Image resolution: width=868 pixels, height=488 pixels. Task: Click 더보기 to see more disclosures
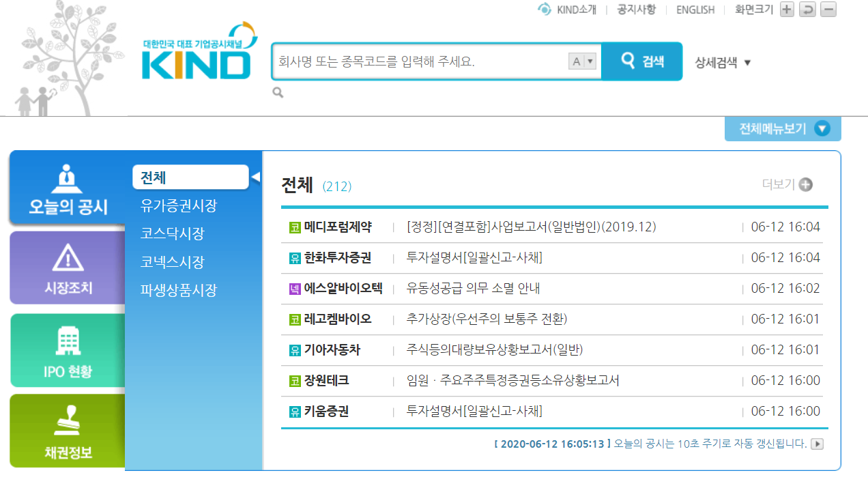coord(779,184)
